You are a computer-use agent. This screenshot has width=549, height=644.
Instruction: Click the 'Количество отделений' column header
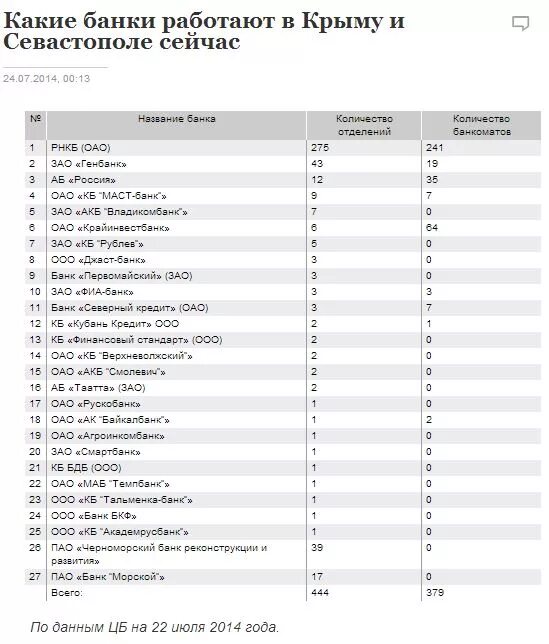364,125
